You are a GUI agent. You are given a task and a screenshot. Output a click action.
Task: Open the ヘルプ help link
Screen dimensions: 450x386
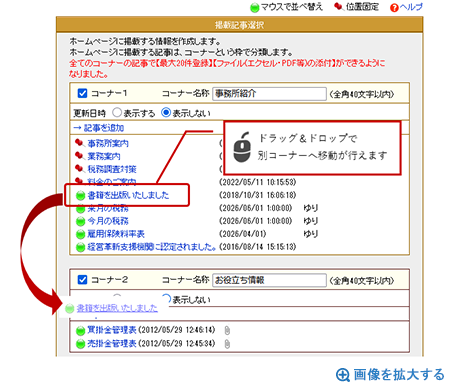pyautogui.click(x=411, y=7)
